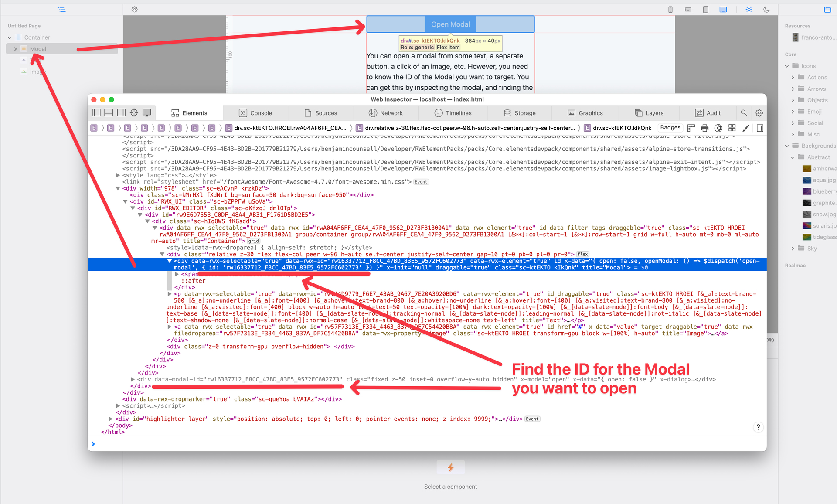Switch to the Timelines tab
Image resolution: width=837 pixels, height=504 pixels.
point(453,113)
